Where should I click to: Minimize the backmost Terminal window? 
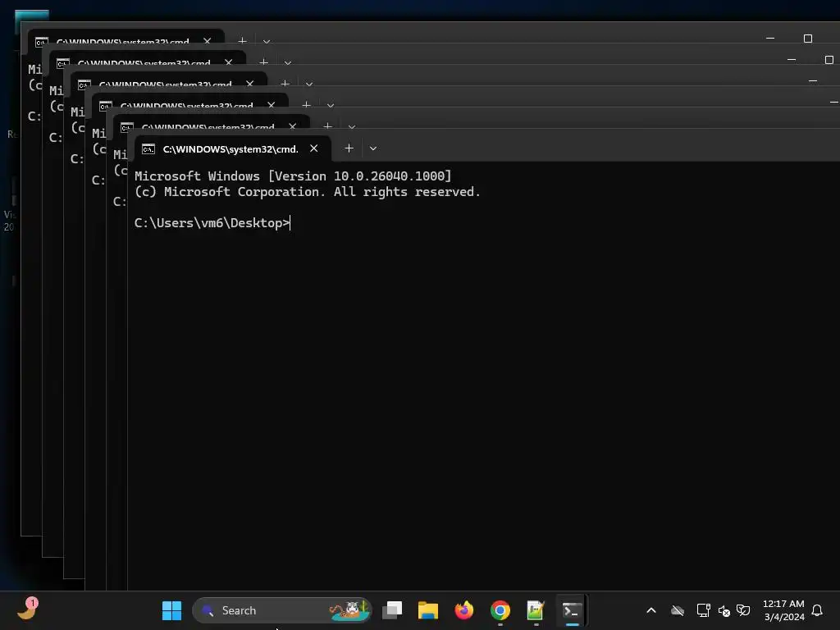770,39
